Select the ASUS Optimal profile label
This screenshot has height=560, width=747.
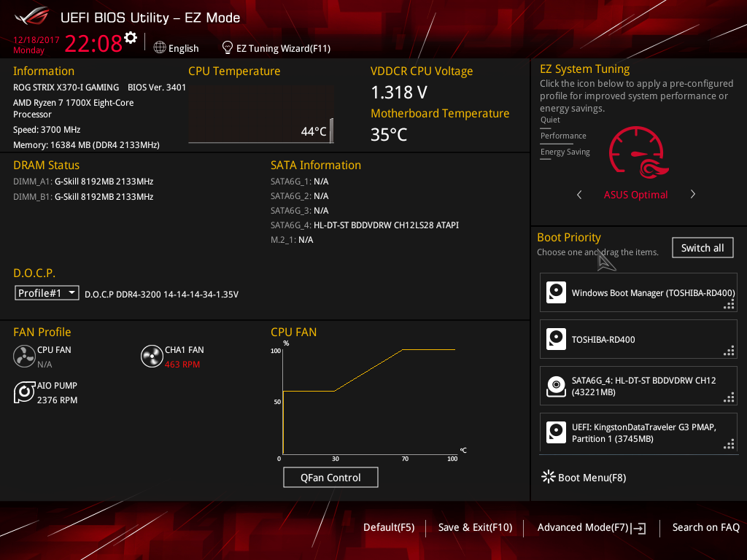(635, 195)
